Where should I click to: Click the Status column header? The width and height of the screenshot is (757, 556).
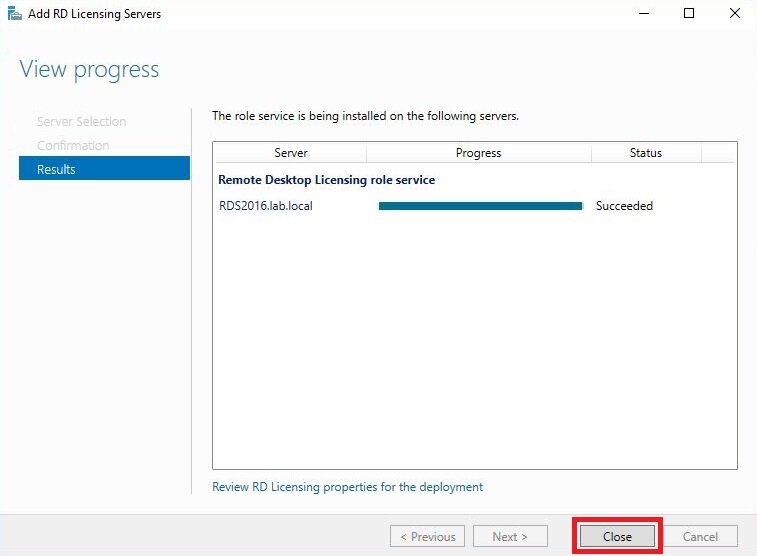pos(645,153)
